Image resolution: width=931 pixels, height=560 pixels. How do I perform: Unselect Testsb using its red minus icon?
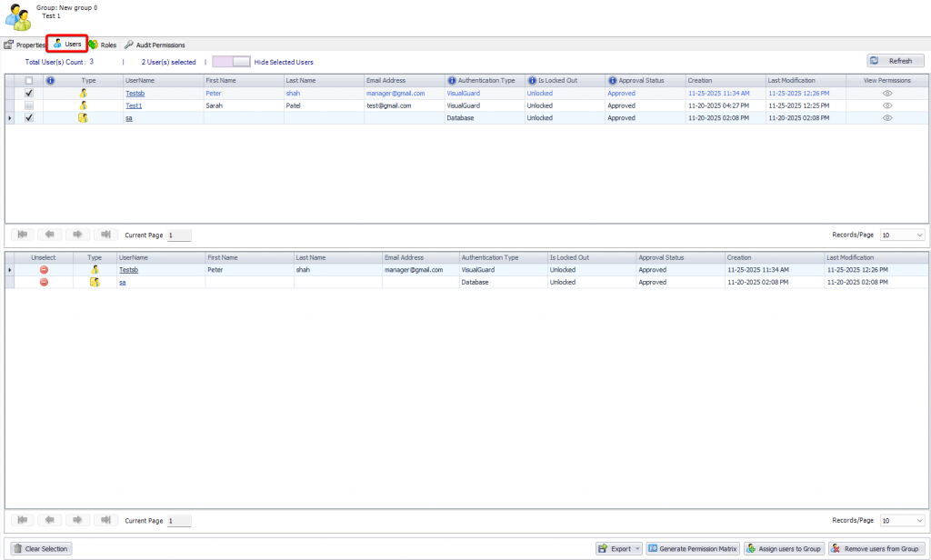coord(44,270)
